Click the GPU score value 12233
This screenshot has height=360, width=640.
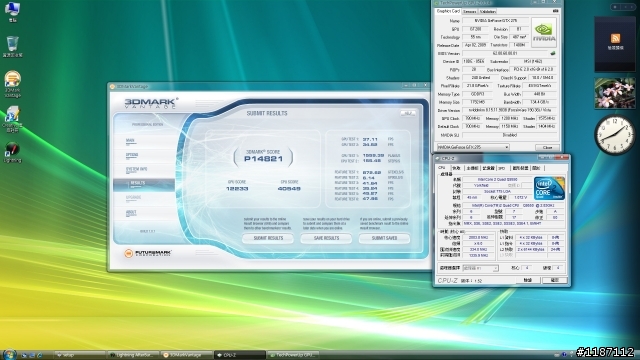(237, 189)
